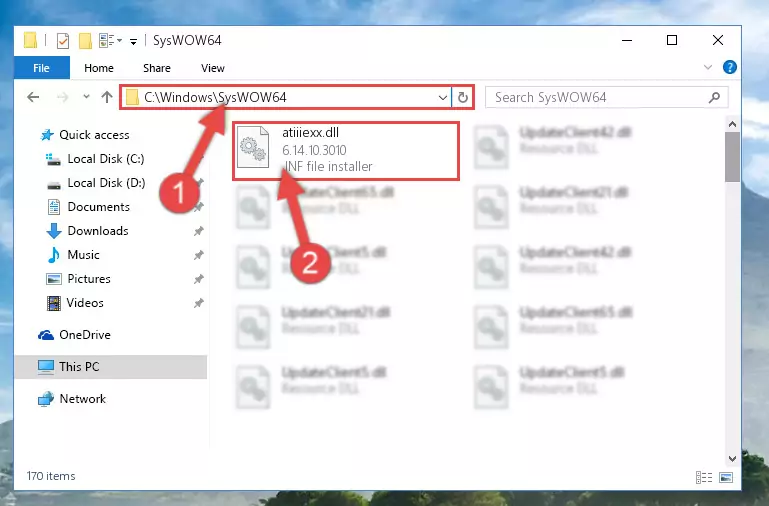Click the pin icon next to Videos
The width and height of the screenshot is (769, 506).
(199, 303)
